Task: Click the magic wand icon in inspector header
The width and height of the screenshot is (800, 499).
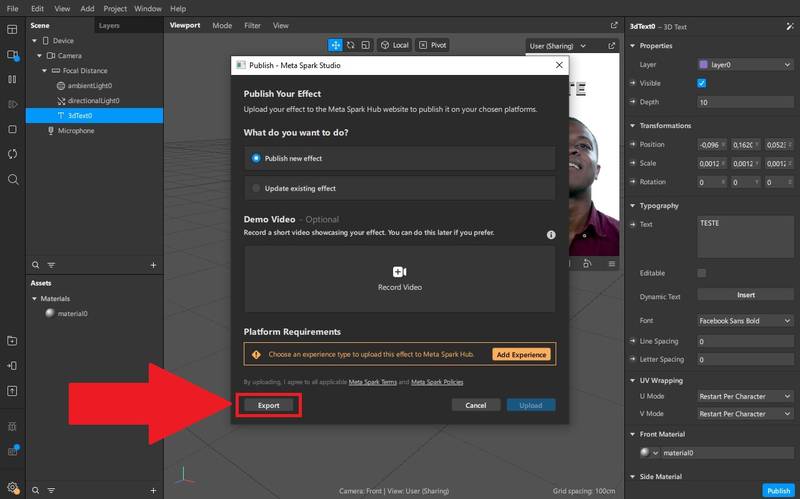Action: (790, 26)
